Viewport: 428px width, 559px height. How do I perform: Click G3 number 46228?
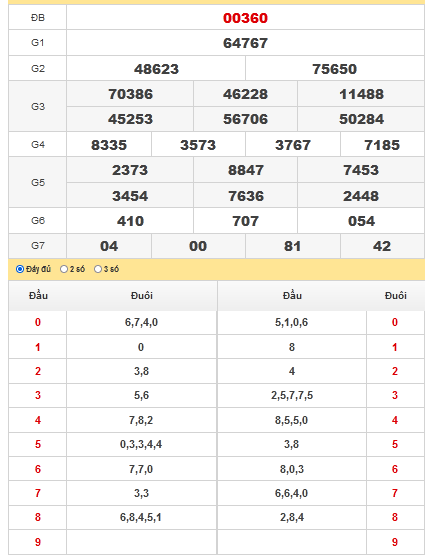pos(245,94)
